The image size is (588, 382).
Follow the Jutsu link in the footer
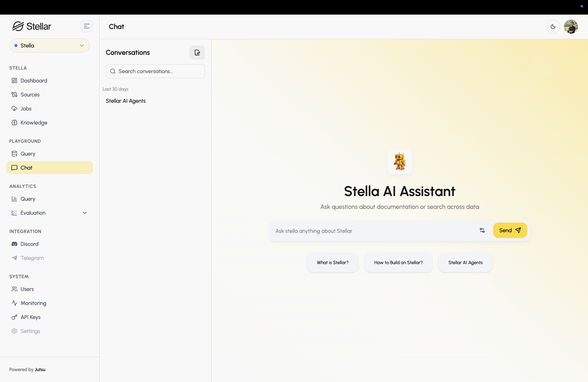(x=40, y=369)
